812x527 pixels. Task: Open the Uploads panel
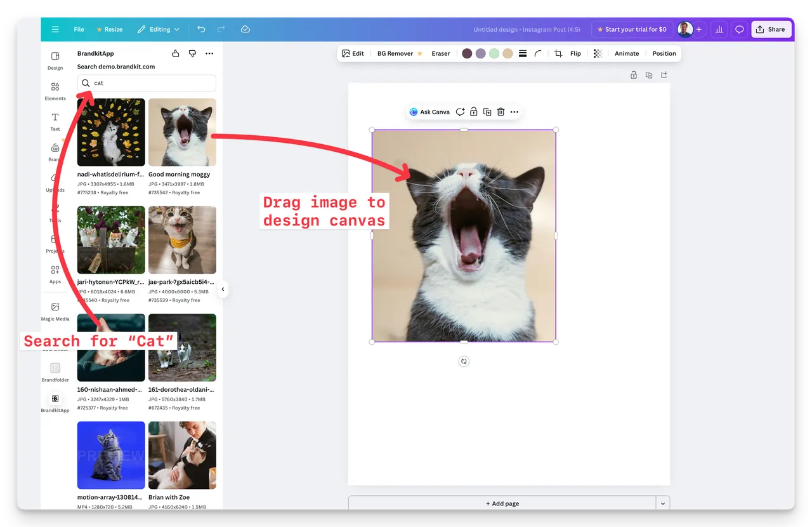pyautogui.click(x=55, y=182)
